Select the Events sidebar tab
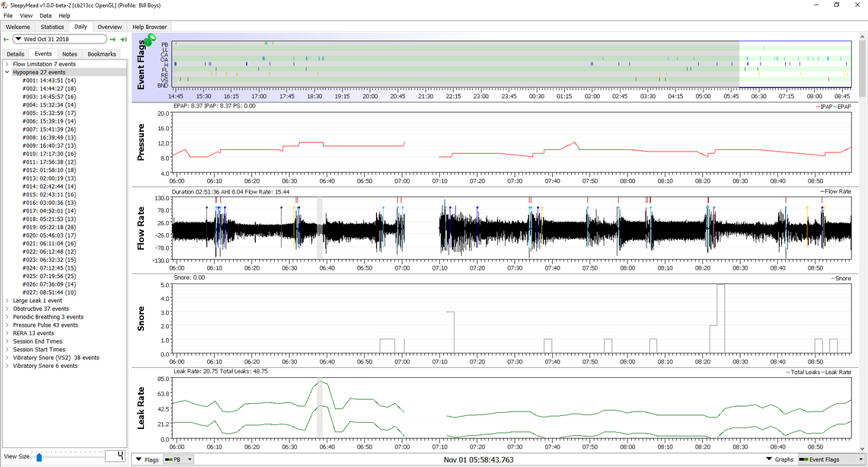 pyautogui.click(x=43, y=54)
